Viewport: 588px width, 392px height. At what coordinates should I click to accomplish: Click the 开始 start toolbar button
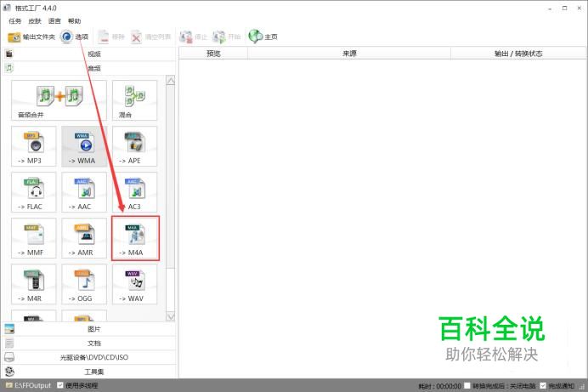[x=227, y=37]
